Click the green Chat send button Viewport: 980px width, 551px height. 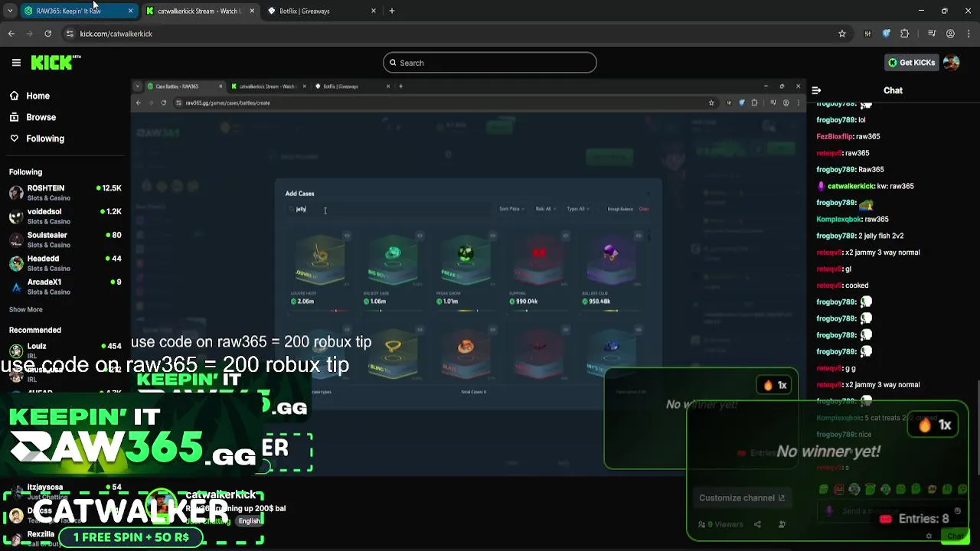pyautogui.click(x=955, y=536)
